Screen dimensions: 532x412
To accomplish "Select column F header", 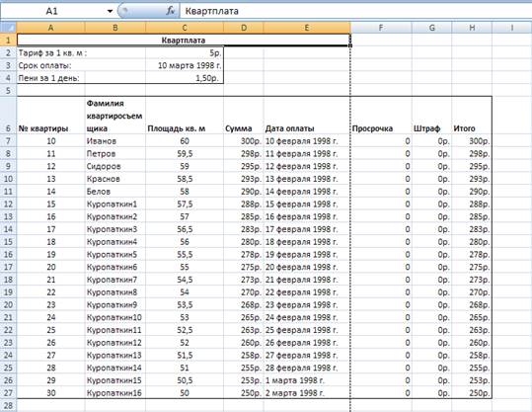I will [381, 28].
